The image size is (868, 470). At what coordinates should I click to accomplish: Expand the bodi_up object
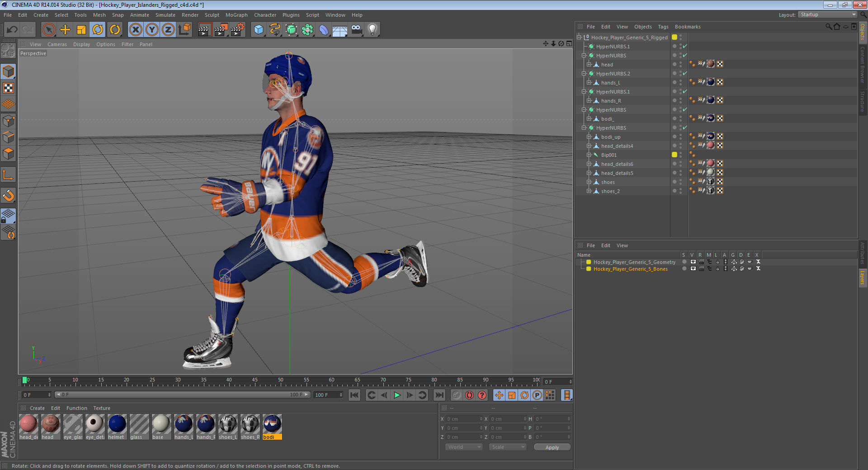click(x=589, y=137)
